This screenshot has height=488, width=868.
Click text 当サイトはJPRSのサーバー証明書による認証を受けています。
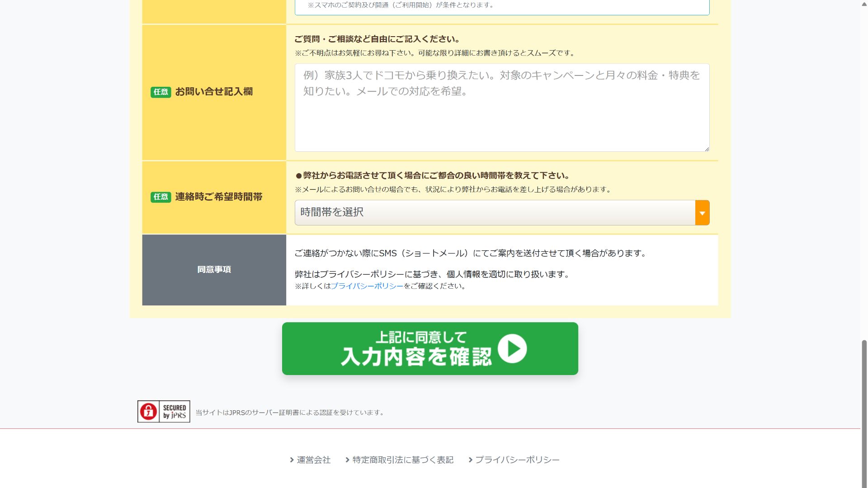click(290, 413)
